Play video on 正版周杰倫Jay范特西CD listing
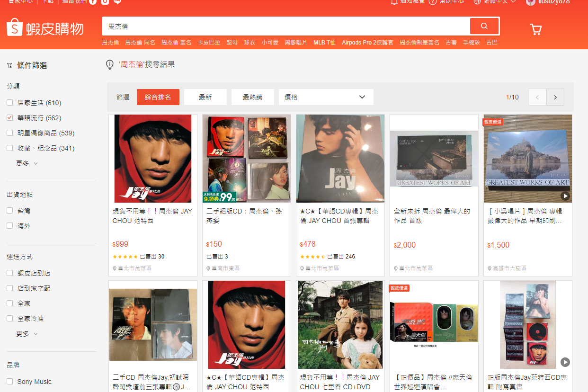The width and height of the screenshot is (588, 392). pyautogui.click(x=565, y=362)
